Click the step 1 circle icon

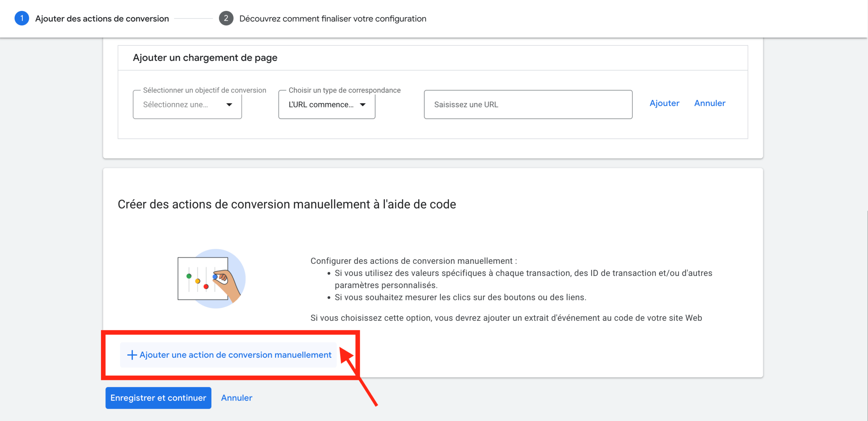click(22, 18)
